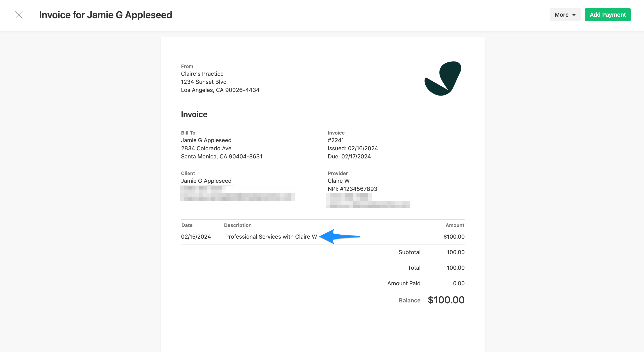Select 'NPI: #1234567893'
The width and height of the screenshot is (644, 352).
tap(352, 189)
